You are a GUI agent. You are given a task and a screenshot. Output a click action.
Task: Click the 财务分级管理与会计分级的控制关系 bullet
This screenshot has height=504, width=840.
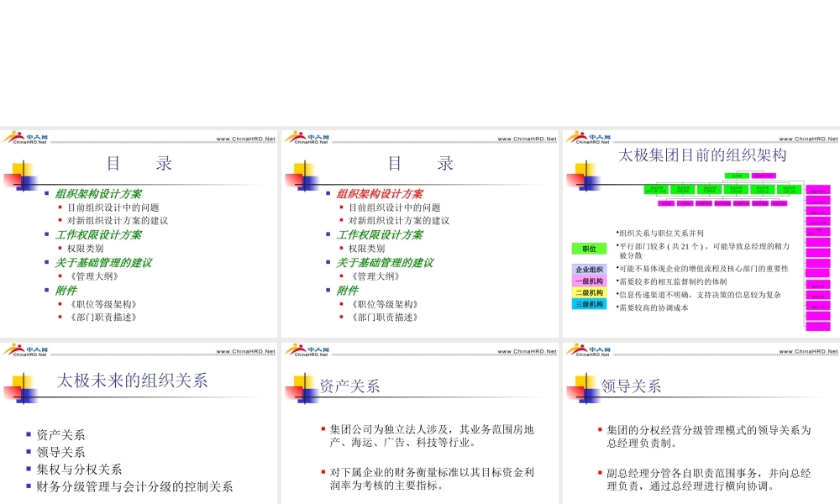click(x=134, y=486)
